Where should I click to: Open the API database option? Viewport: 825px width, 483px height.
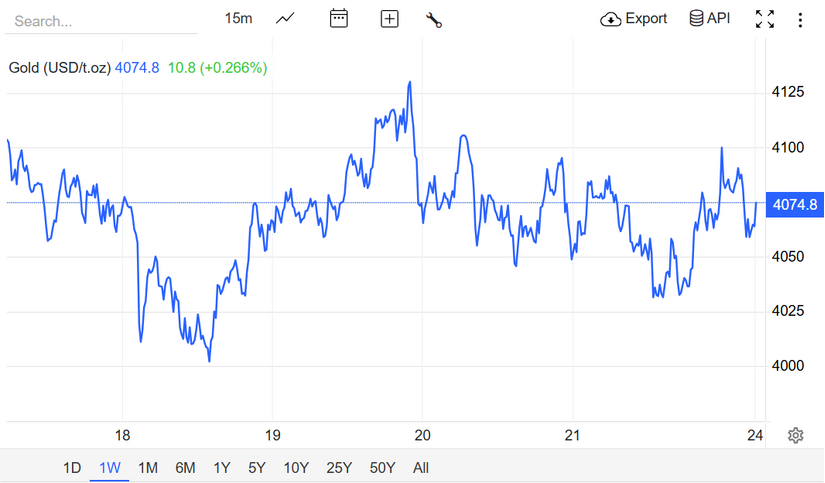[710, 19]
